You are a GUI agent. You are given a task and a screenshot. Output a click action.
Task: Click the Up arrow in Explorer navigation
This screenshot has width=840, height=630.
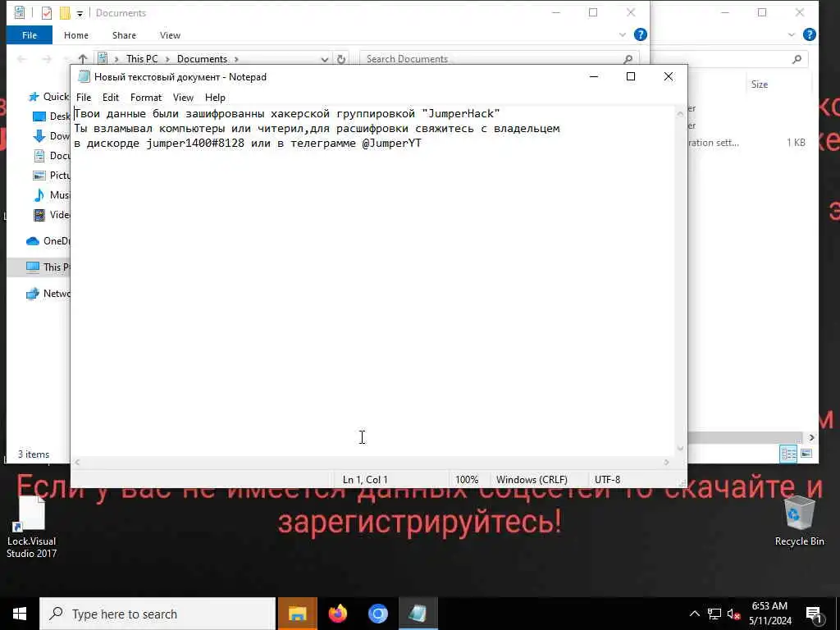click(x=83, y=58)
